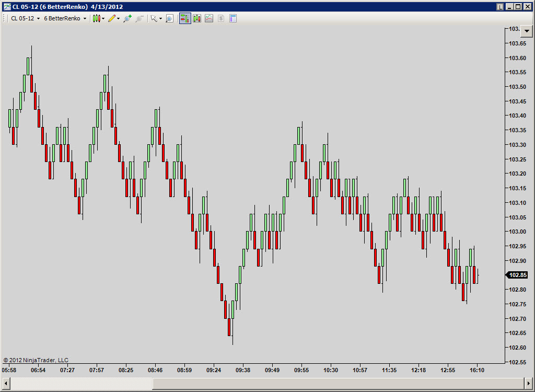The image size is (535, 392).
Task: Click the title bar link button beside minimize
Action: [x=500, y=6]
